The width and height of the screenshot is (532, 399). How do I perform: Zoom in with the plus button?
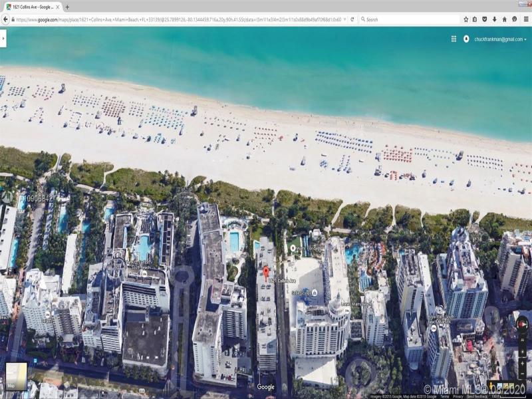[x=522, y=362]
